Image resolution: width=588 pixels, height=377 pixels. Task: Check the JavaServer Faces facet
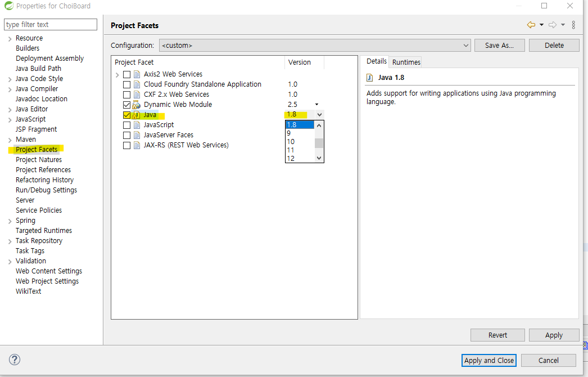(126, 135)
